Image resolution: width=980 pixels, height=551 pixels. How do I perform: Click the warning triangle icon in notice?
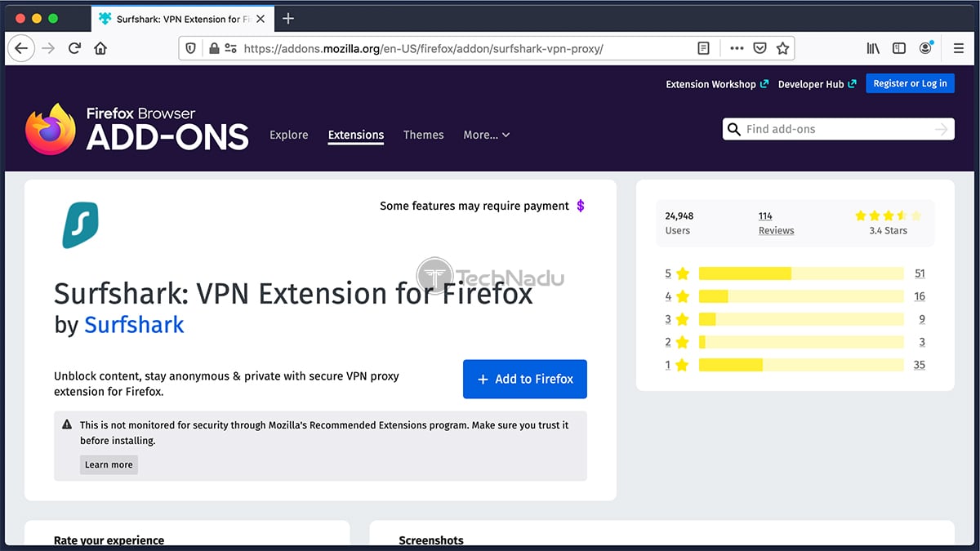click(68, 424)
